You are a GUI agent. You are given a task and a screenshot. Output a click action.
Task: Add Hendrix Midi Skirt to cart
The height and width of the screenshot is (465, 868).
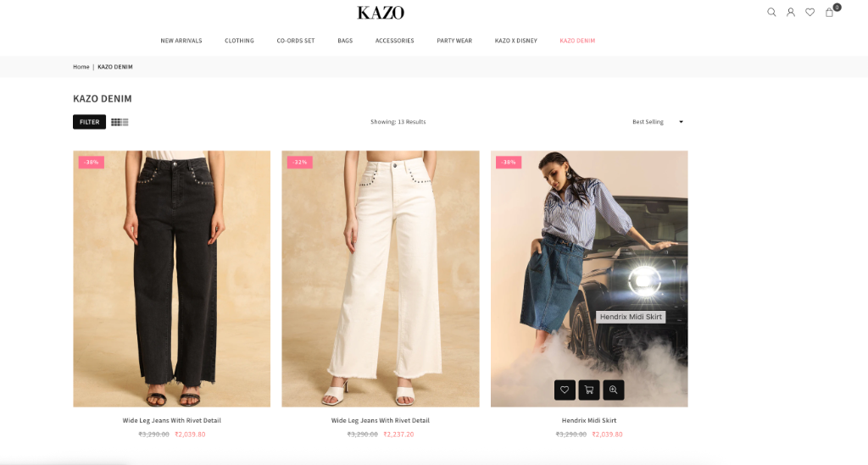point(589,390)
